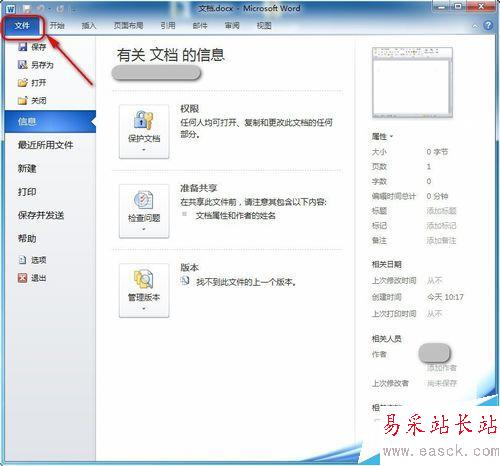Click the 相关日期 heading
The image size is (500, 466).
(x=387, y=264)
